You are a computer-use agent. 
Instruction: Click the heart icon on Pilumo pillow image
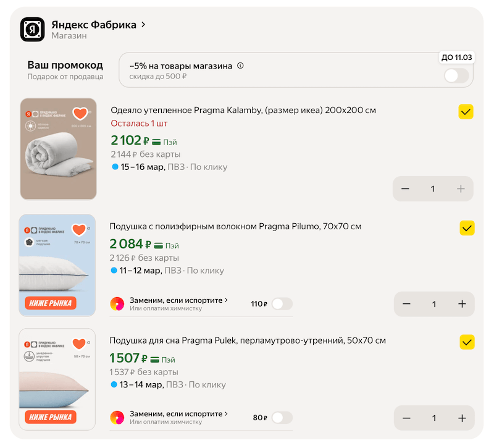79,229
